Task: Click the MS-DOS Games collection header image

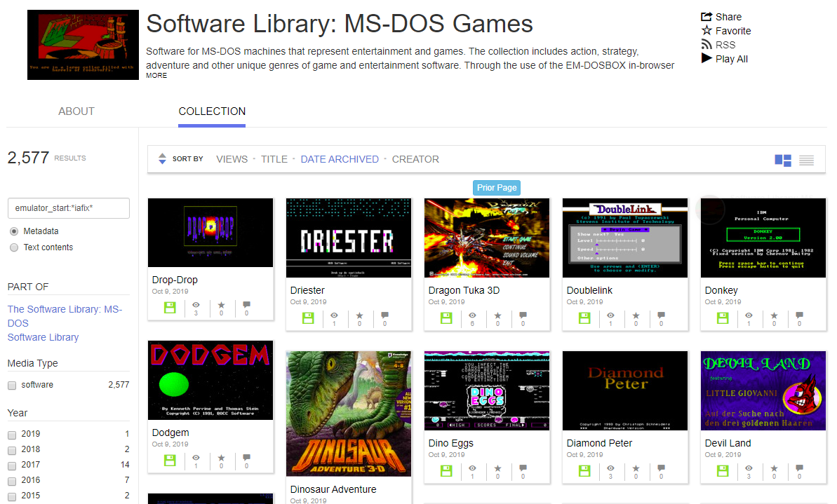Action: tap(83, 45)
